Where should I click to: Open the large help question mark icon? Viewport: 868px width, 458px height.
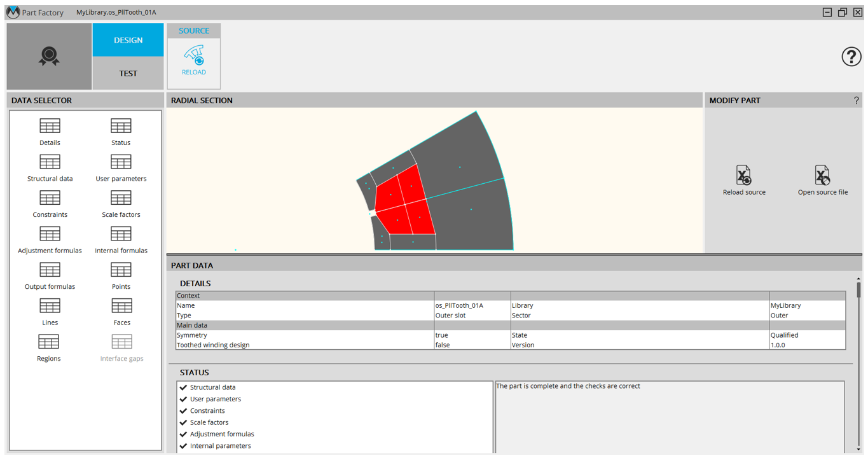tap(851, 57)
